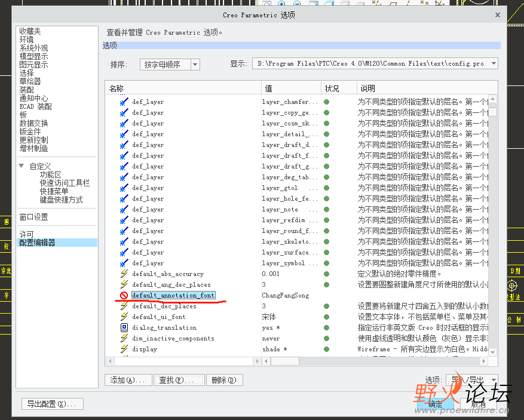
Task: Select 功能区 under customize
Action: coord(50,174)
